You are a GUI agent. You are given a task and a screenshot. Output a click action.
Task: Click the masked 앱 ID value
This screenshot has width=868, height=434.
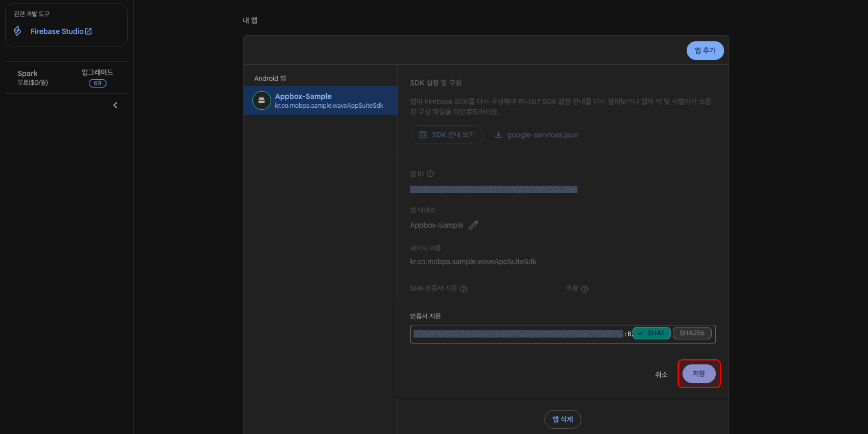[493, 189]
